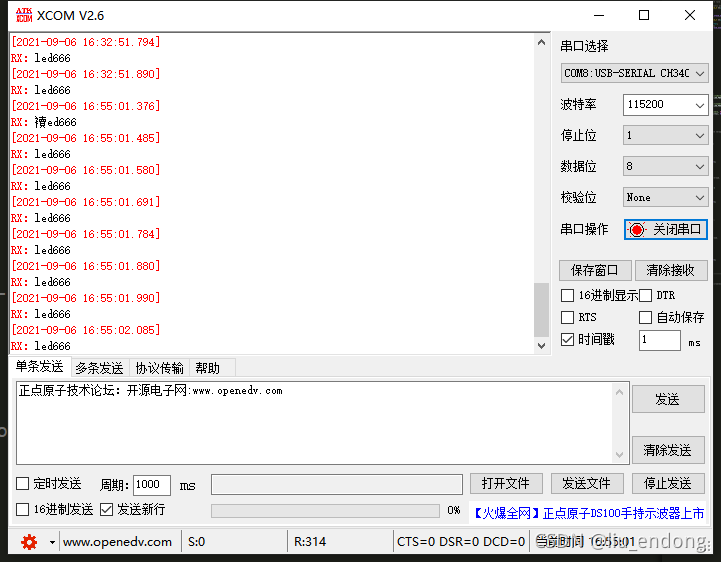Toggle the DTR checkbox
Screen dimensions: 721x562
(645, 295)
